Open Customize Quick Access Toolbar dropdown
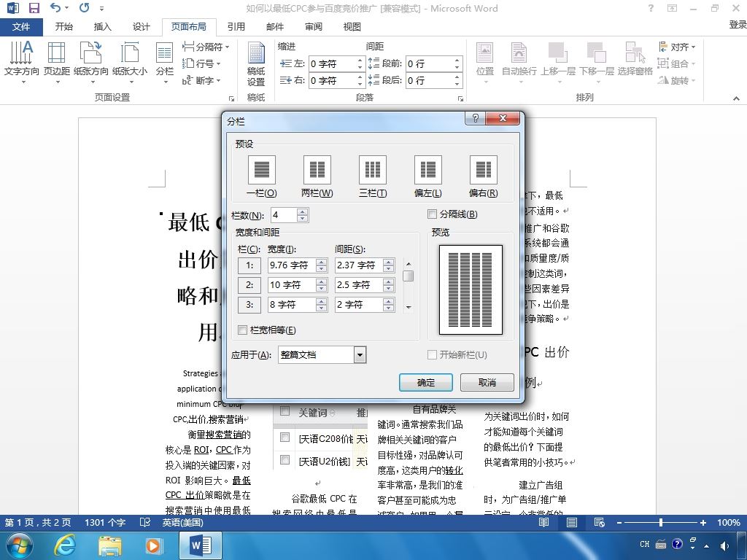This screenshot has height=560, width=747. pos(101,8)
